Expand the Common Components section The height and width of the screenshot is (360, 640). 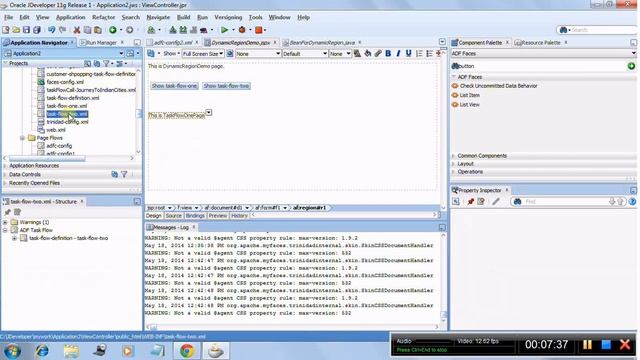(454, 156)
